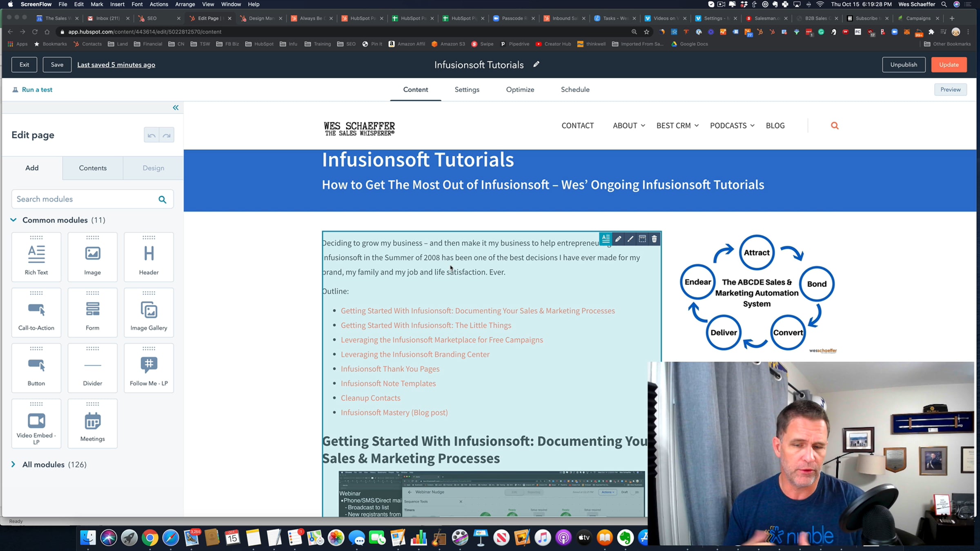Open the PODCASTS dropdown menu

(732, 126)
